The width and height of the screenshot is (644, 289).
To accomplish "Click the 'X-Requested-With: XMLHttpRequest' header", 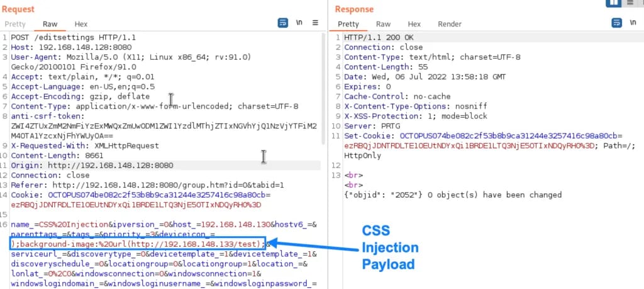I will (x=85, y=146).
